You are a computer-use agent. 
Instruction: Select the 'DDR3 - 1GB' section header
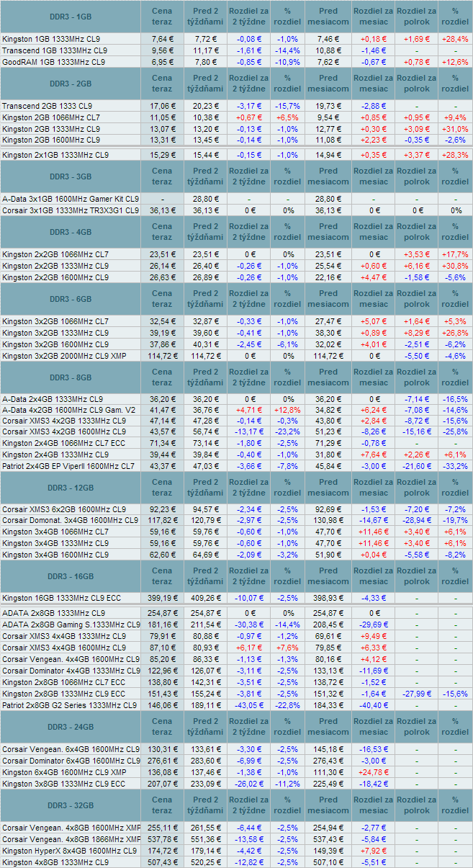pyautogui.click(x=70, y=17)
